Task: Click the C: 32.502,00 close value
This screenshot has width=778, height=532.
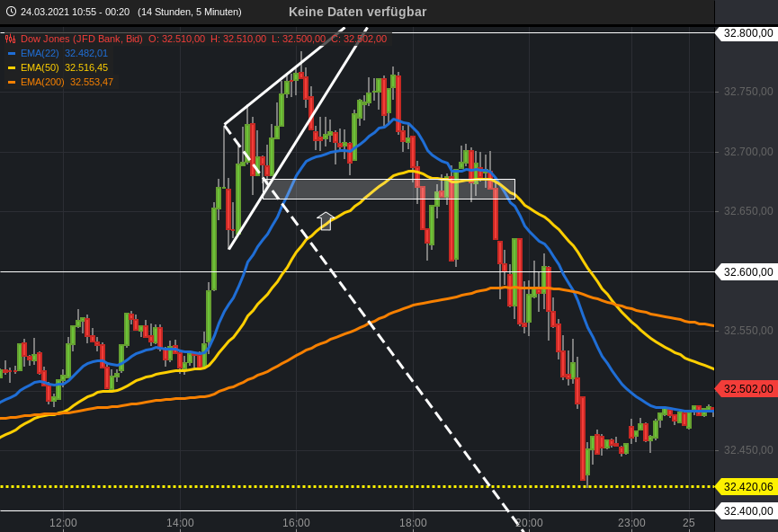Action: coord(359,39)
